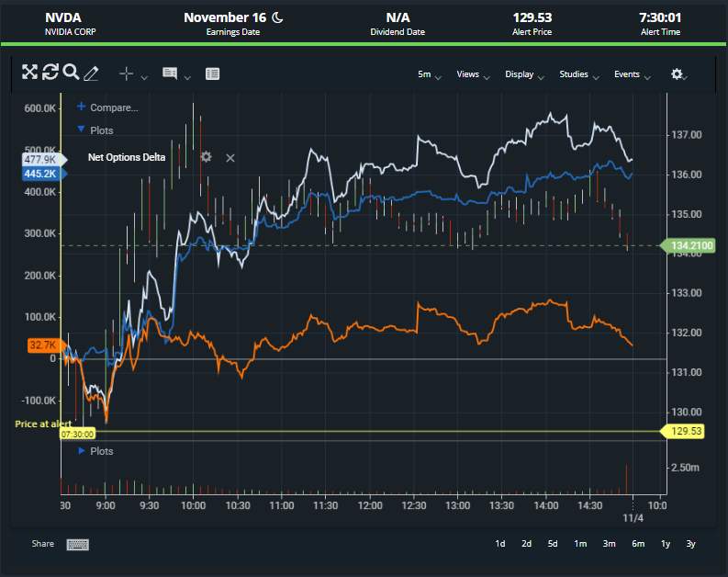Edit Net Options Delta settings gear
728x577 pixels.
tap(207, 157)
